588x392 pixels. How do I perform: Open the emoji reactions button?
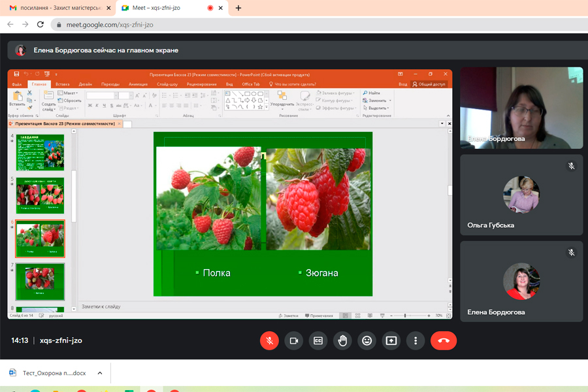[x=367, y=340]
